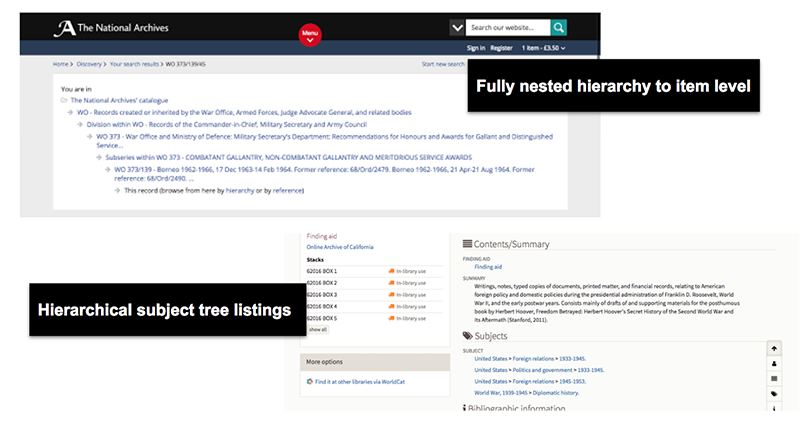Image resolution: width=800 pixels, height=427 pixels.
Task: Go to Discovery in the breadcrumb
Action: tap(90, 64)
